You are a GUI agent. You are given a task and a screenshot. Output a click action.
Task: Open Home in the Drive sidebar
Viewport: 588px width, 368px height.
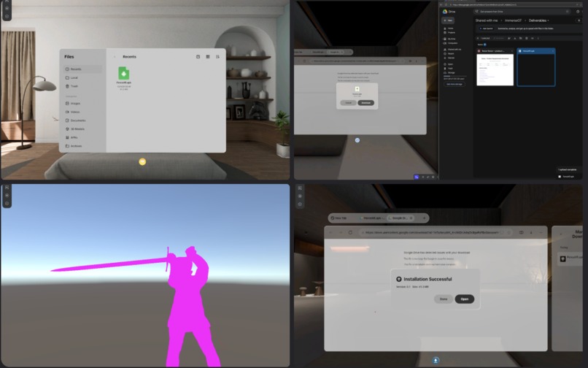pyautogui.click(x=450, y=28)
